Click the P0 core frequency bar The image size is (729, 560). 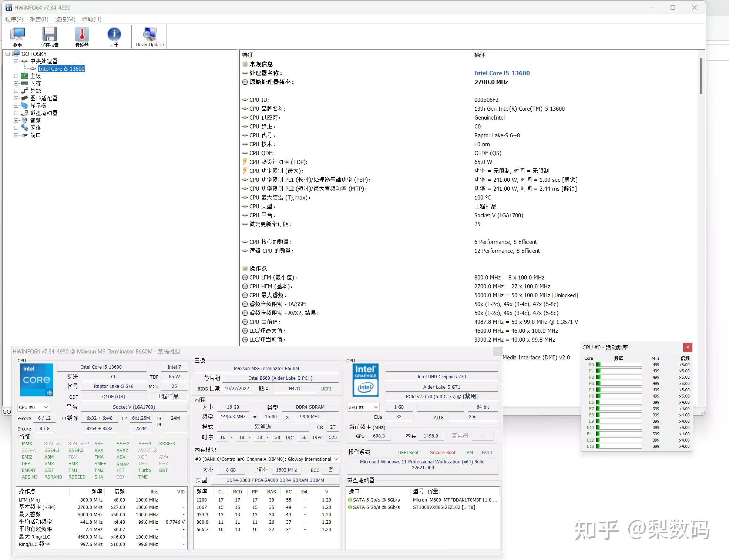618,365
